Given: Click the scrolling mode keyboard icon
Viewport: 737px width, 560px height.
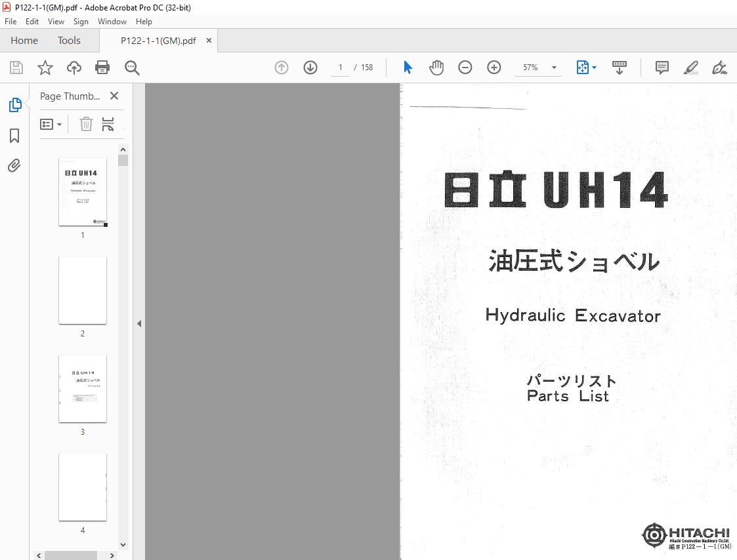Looking at the screenshot, I should pyautogui.click(x=620, y=68).
